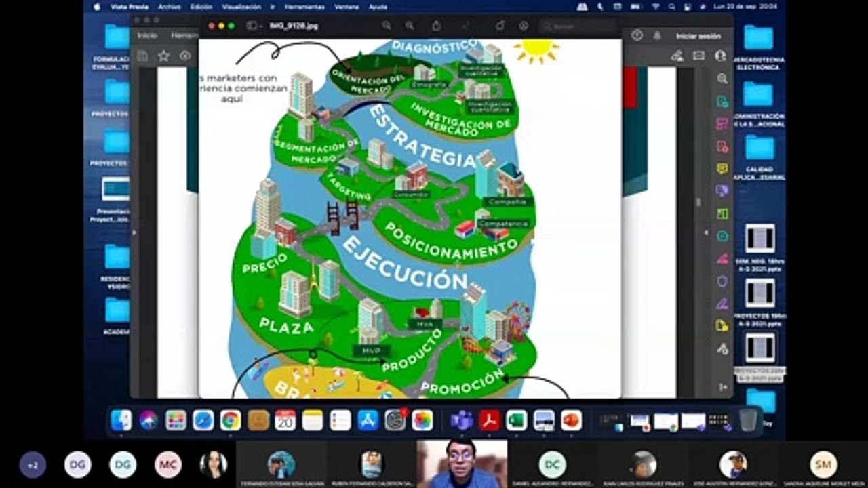Image resolution: width=868 pixels, height=488 pixels.
Task: Toggle the Markup toolbar in Preview
Action: (x=523, y=26)
